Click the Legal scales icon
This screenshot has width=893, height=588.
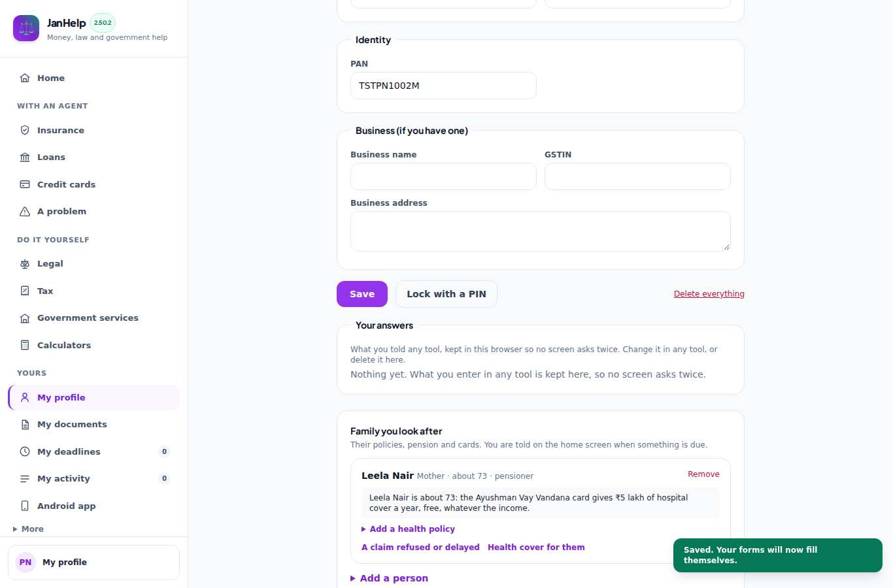[x=25, y=263]
